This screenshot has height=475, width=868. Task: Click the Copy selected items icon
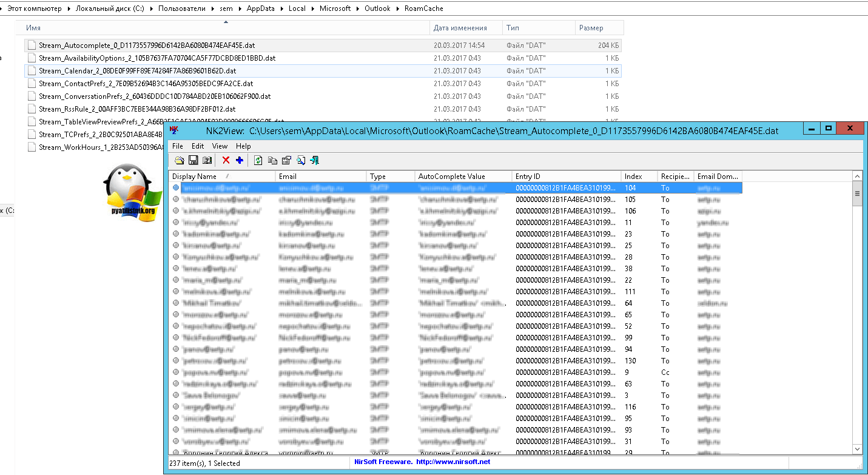[x=272, y=160]
